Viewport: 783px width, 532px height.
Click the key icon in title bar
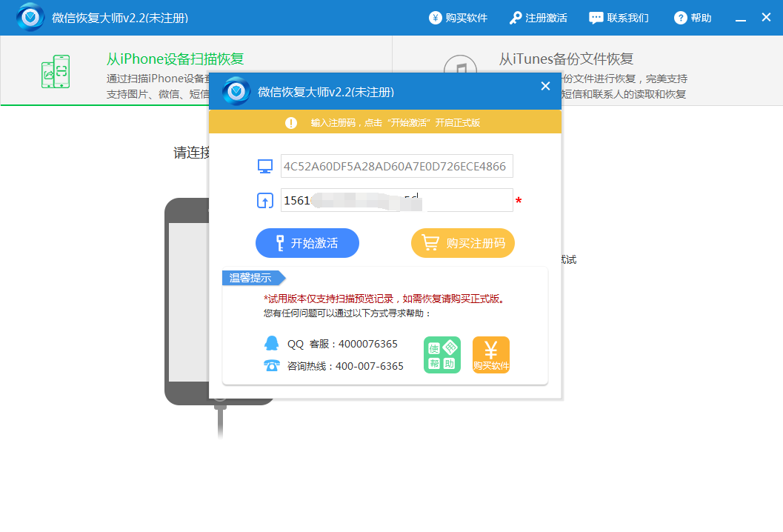[x=516, y=18]
